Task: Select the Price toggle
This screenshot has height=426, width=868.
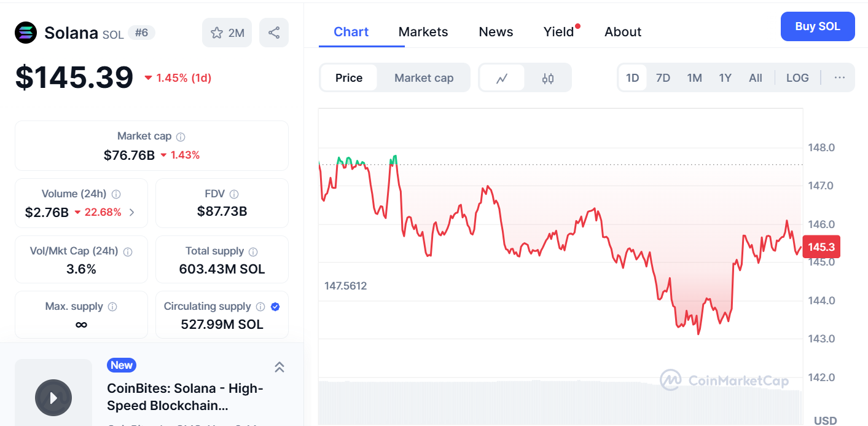Action: coord(349,78)
